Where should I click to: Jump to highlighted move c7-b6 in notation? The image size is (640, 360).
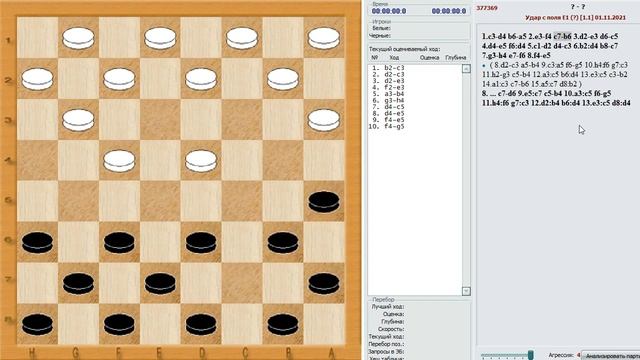[x=562, y=36]
